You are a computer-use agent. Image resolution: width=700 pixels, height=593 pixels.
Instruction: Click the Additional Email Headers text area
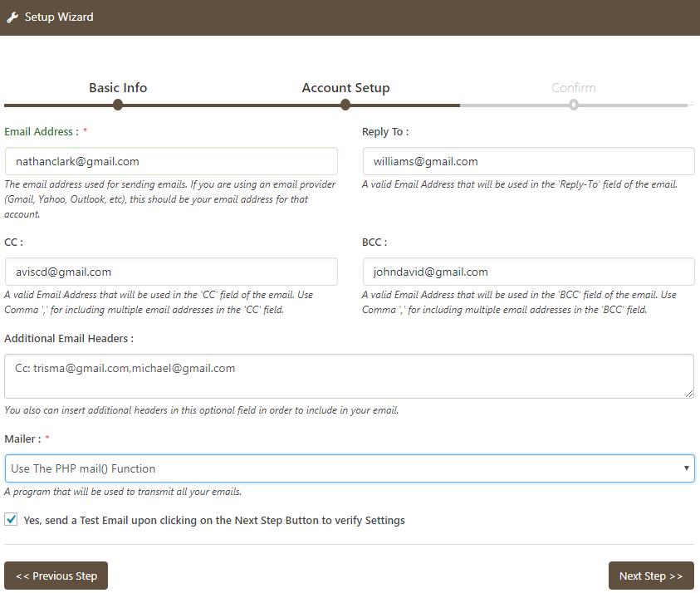pyautogui.click(x=349, y=376)
